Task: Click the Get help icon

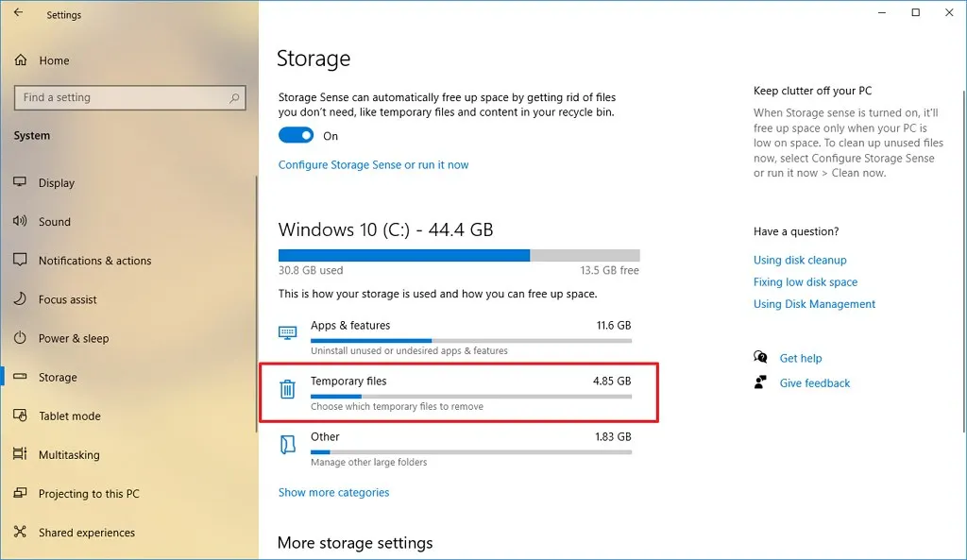Action: pyautogui.click(x=759, y=358)
